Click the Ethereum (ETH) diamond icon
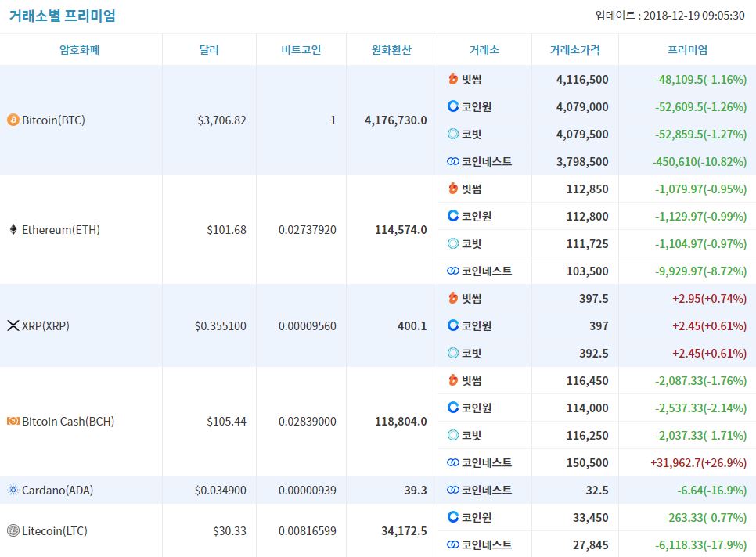Image resolution: width=756 pixels, height=557 pixels. 13,229
